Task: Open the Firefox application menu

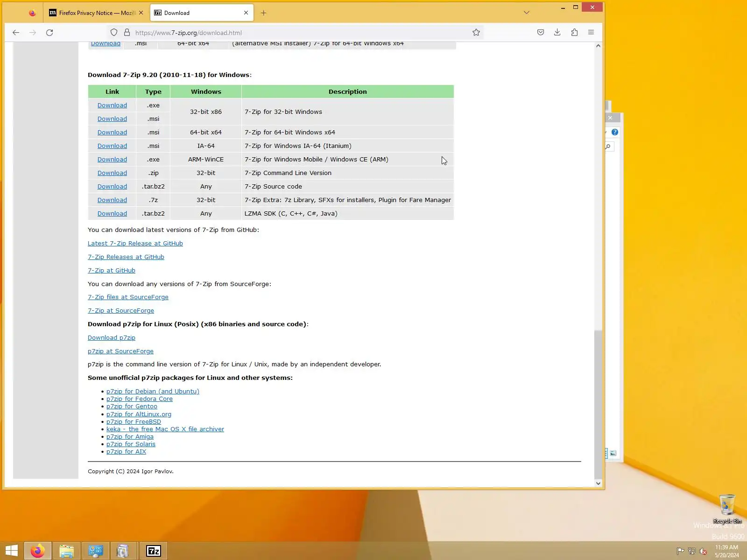Action: pyautogui.click(x=591, y=33)
